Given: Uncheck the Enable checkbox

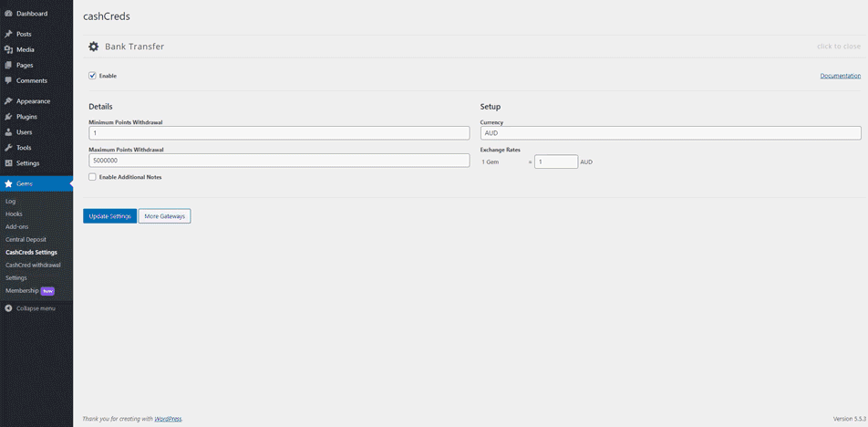Looking at the screenshot, I should point(92,76).
